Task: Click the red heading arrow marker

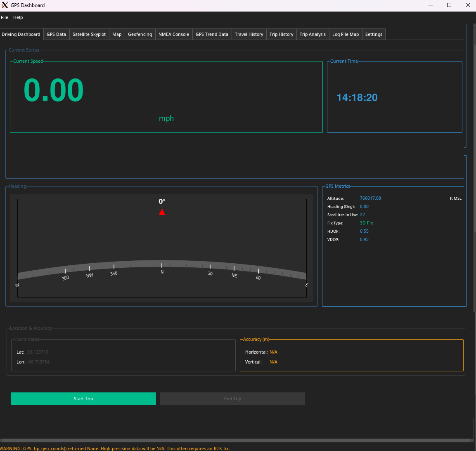Action: 162,212
